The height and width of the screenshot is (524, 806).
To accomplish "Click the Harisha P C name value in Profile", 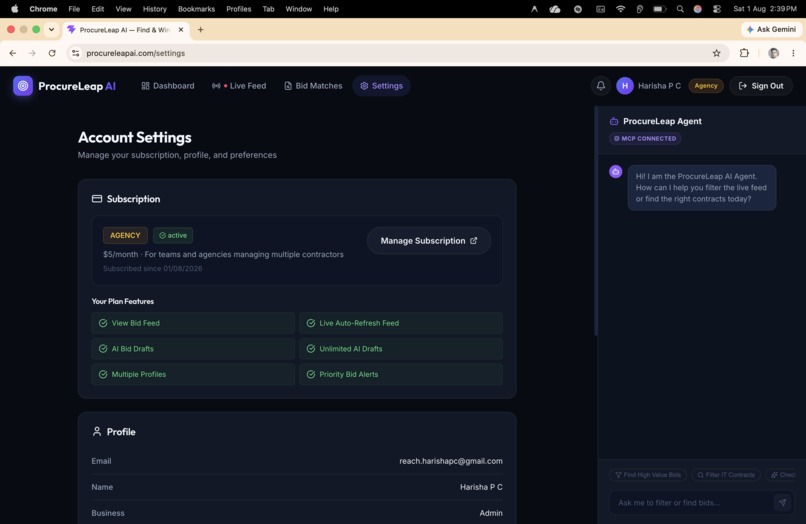I will [x=481, y=487].
